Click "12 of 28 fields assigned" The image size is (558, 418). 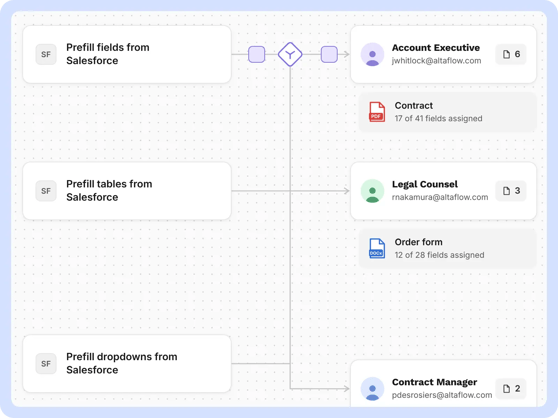[x=439, y=255]
